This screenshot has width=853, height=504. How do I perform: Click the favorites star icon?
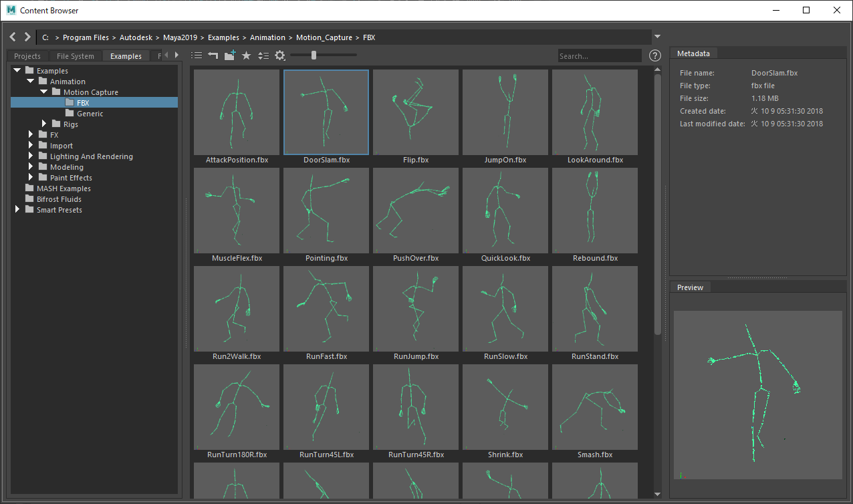pyautogui.click(x=246, y=55)
